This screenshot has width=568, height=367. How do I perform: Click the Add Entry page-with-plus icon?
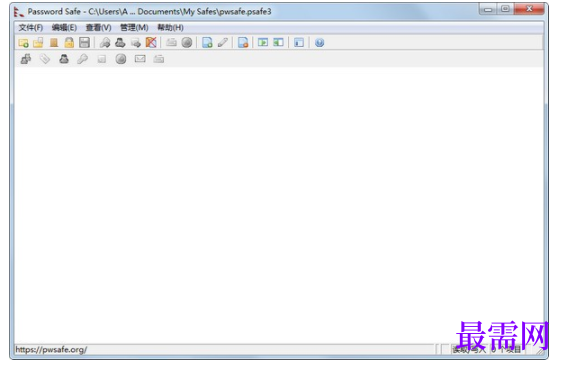click(x=207, y=43)
